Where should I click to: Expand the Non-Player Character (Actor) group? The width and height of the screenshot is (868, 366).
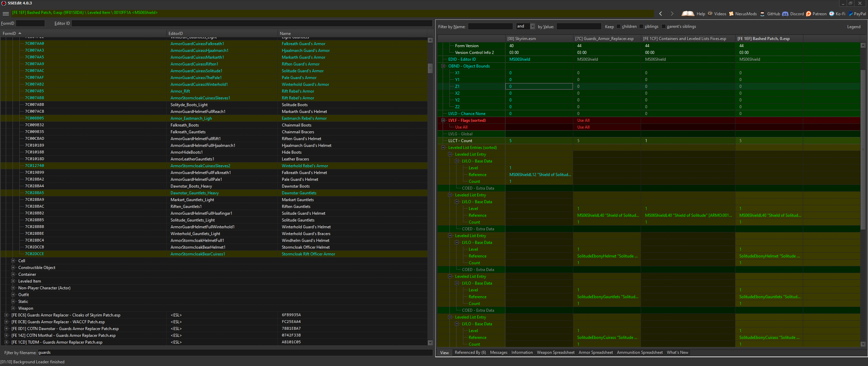tap(13, 288)
